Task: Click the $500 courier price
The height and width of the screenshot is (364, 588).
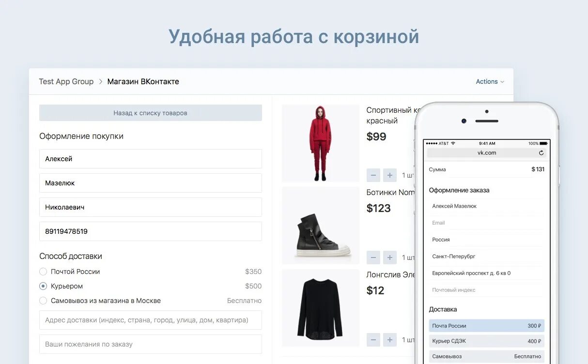Action: pyautogui.click(x=253, y=286)
